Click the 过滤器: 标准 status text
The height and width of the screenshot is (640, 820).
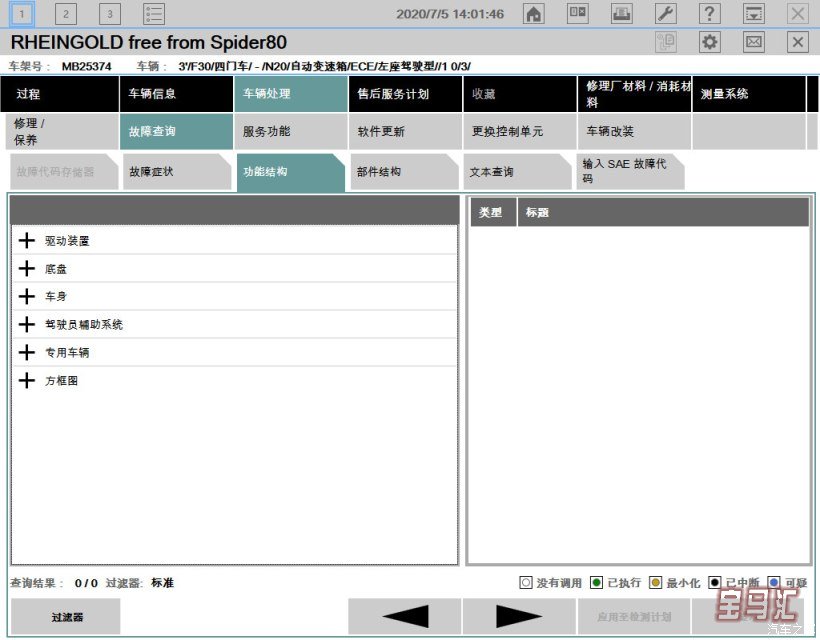(x=140, y=583)
